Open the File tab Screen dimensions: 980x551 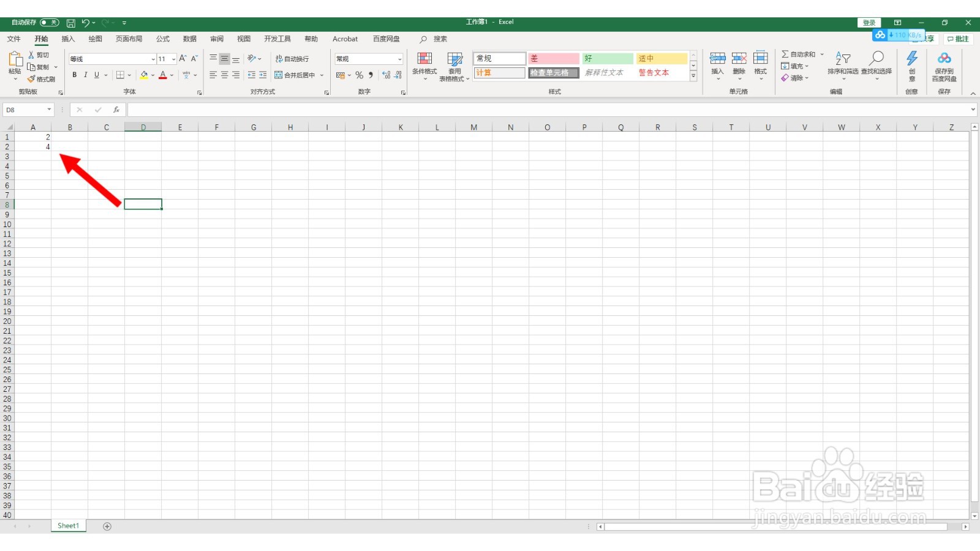[13, 39]
